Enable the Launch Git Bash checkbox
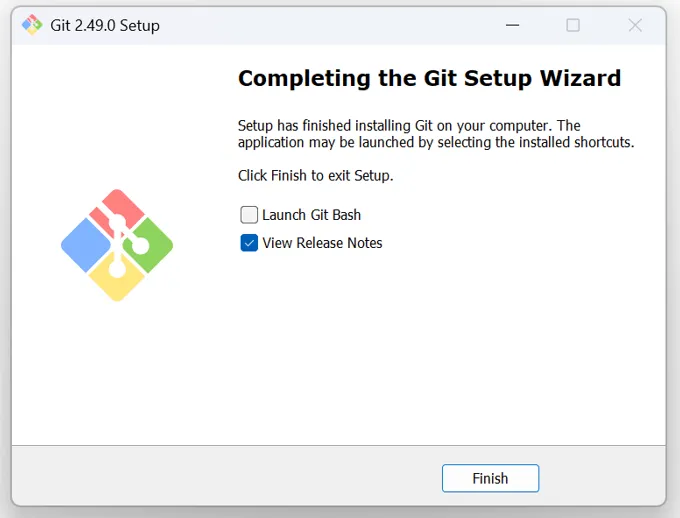The height and width of the screenshot is (518, 680). 249,215
